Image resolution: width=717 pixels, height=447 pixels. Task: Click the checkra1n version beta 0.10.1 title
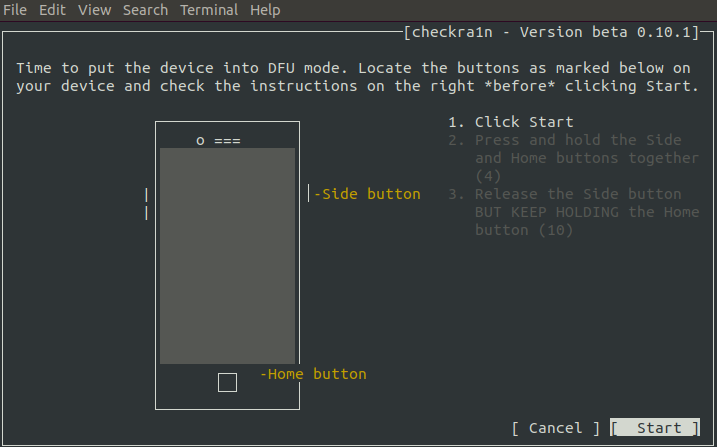[x=551, y=32]
